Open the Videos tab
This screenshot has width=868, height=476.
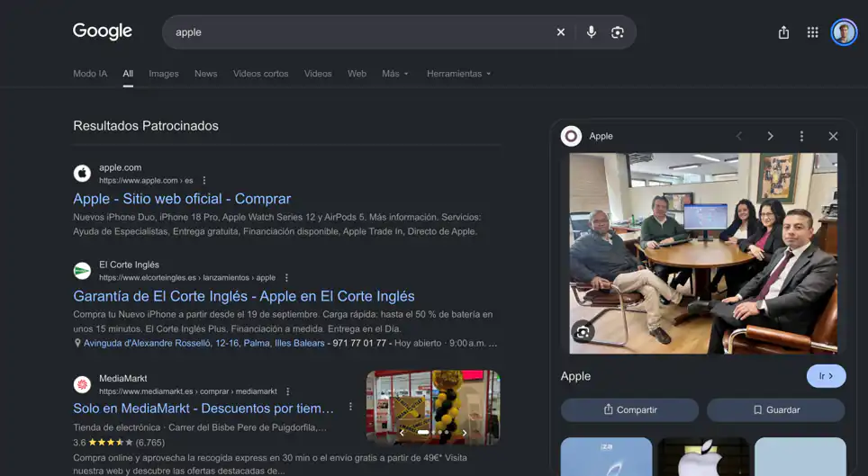318,74
